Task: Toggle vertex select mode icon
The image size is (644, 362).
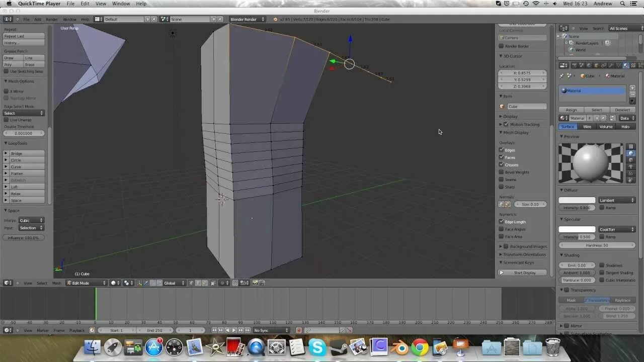Action: [191, 283]
